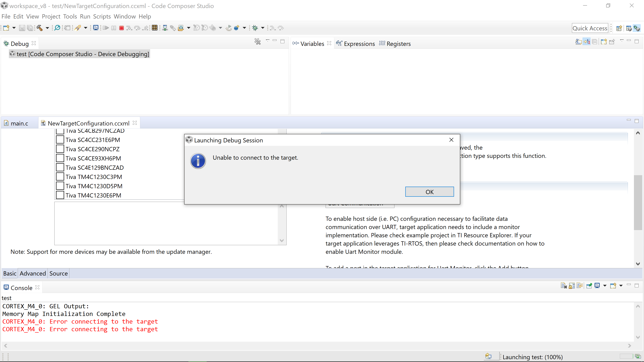Open the File menu
Image resolution: width=644 pixels, height=362 pixels.
click(x=6, y=16)
